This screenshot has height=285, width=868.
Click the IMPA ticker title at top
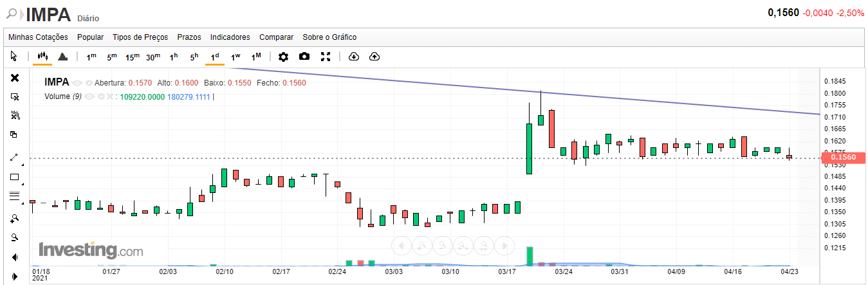tap(49, 14)
